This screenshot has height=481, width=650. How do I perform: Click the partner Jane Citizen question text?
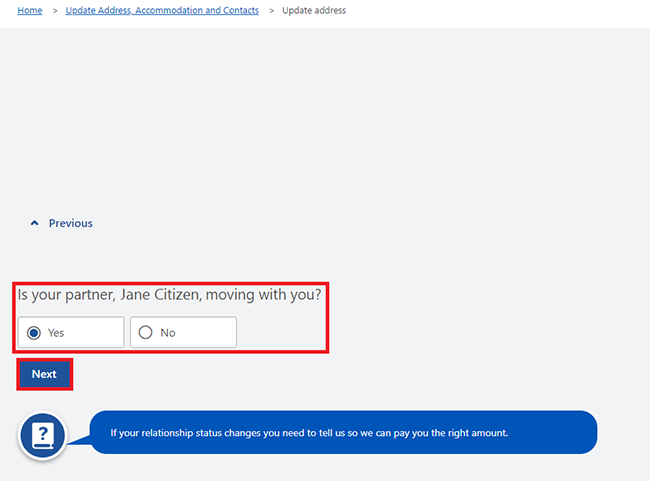click(x=169, y=296)
